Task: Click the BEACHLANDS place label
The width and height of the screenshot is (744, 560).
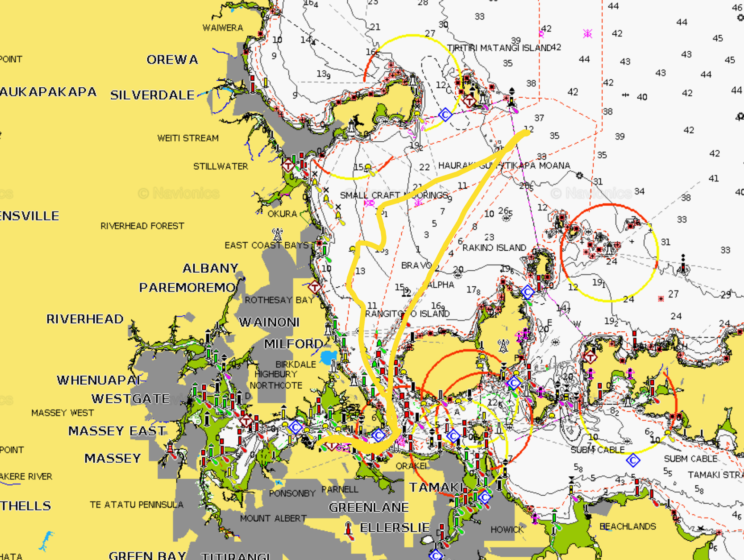Action: (x=628, y=527)
